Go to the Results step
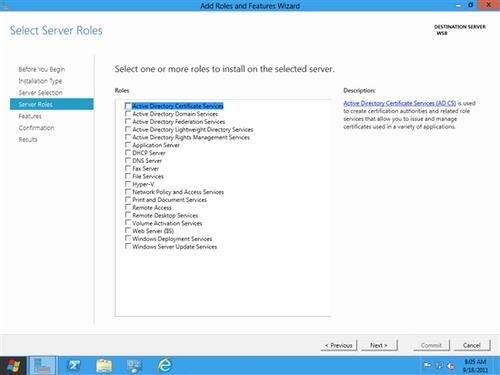500x375 pixels. [28, 139]
